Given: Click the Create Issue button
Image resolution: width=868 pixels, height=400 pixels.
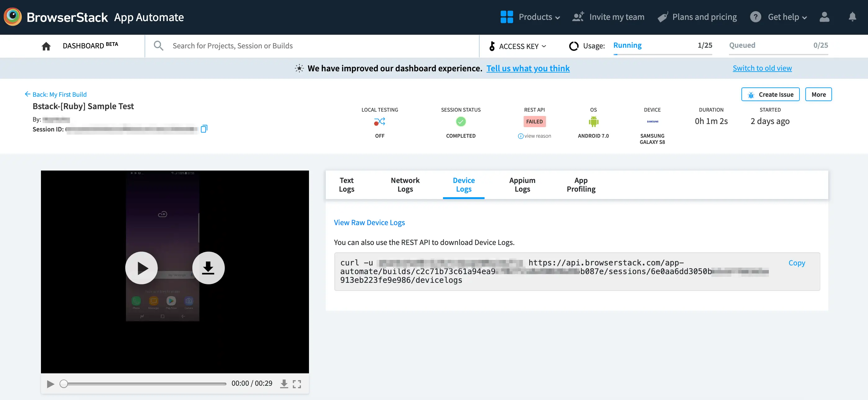Looking at the screenshot, I should click(x=770, y=95).
